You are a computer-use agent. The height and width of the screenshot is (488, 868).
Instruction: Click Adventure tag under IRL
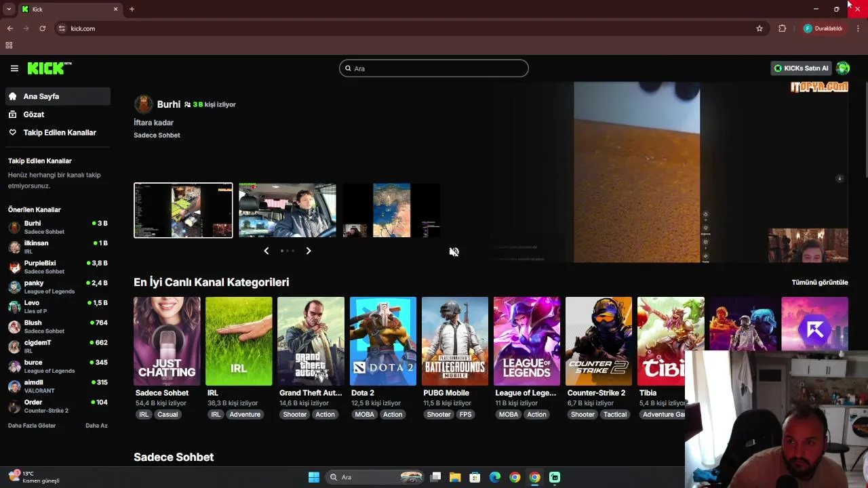point(245,415)
